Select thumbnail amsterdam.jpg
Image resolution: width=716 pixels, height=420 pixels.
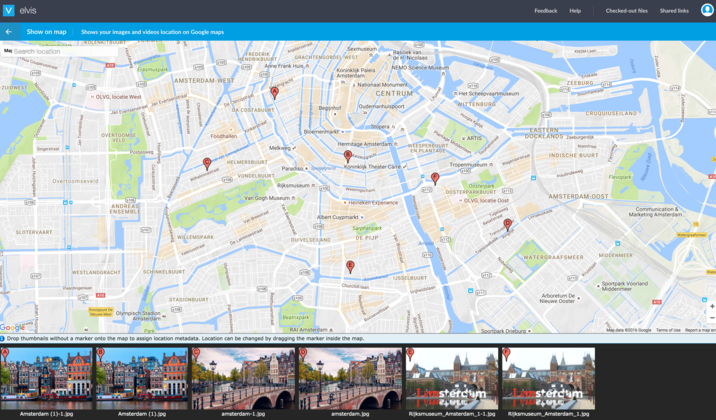[350, 378]
